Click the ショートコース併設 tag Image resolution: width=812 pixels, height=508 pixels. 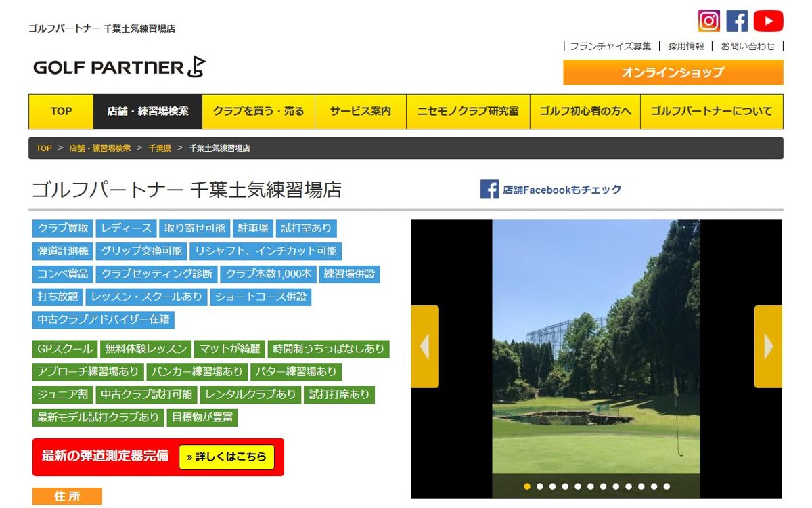(x=261, y=297)
